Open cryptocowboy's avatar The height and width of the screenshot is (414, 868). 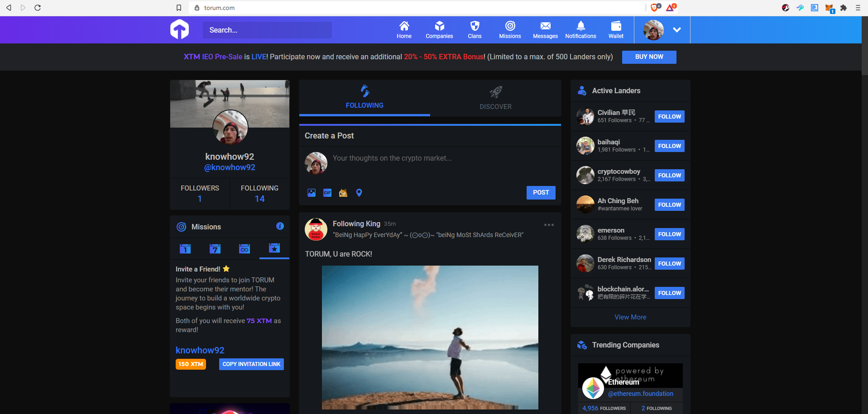click(585, 175)
